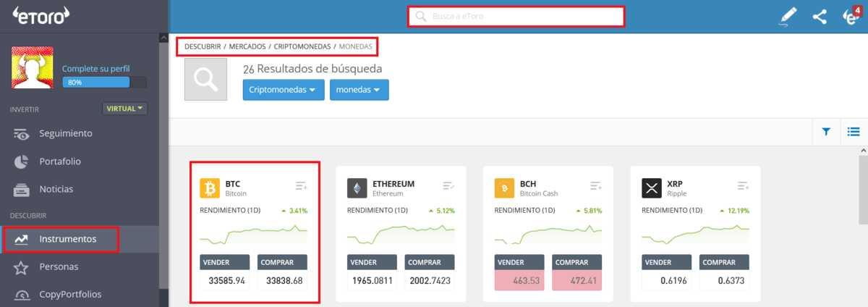Expand the monedas dropdown
Image resolution: width=868 pixels, height=307 pixels.
tap(359, 90)
